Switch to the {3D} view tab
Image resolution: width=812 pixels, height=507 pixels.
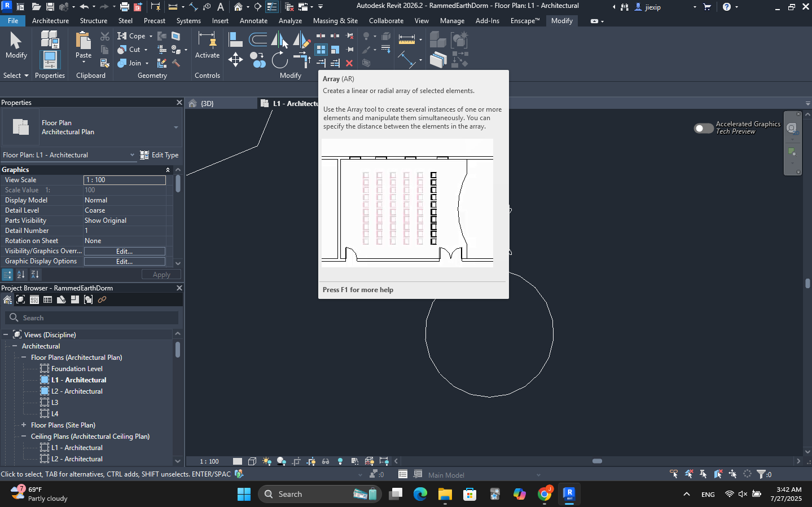[208, 104]
